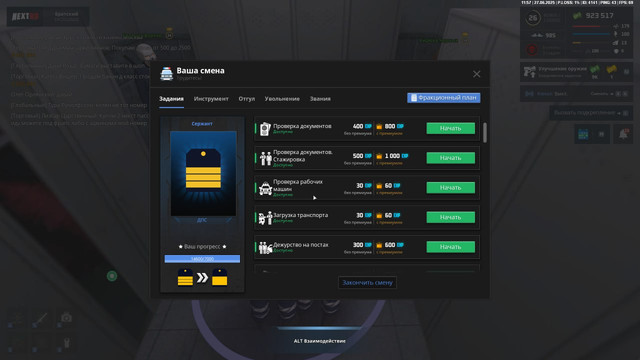
Task: Click the 'ДПС' label under rank card
Action: click(202, 220)
